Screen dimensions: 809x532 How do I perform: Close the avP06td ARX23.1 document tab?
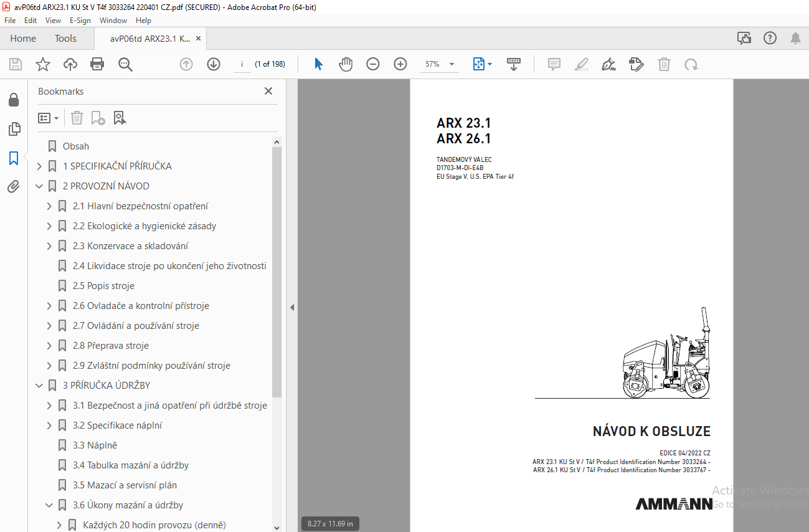[198, 39]
